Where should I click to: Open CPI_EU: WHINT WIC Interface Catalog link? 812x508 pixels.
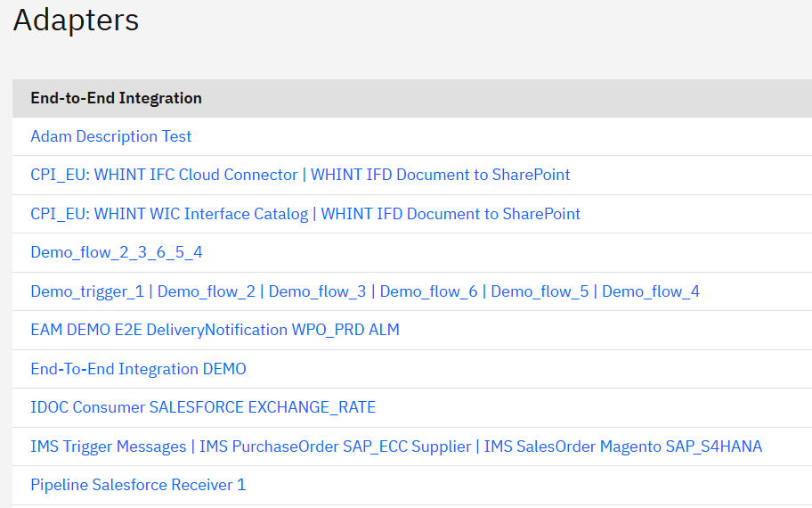[169, 214]
